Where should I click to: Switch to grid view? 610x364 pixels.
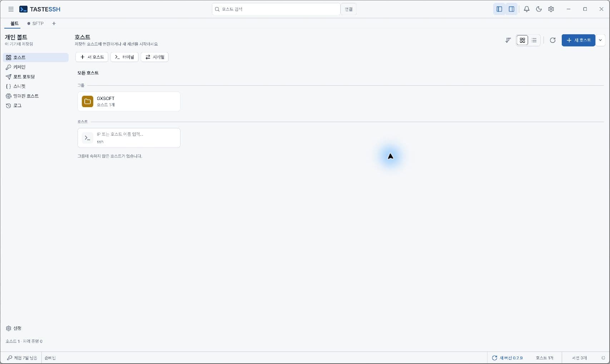coord(522,40)
